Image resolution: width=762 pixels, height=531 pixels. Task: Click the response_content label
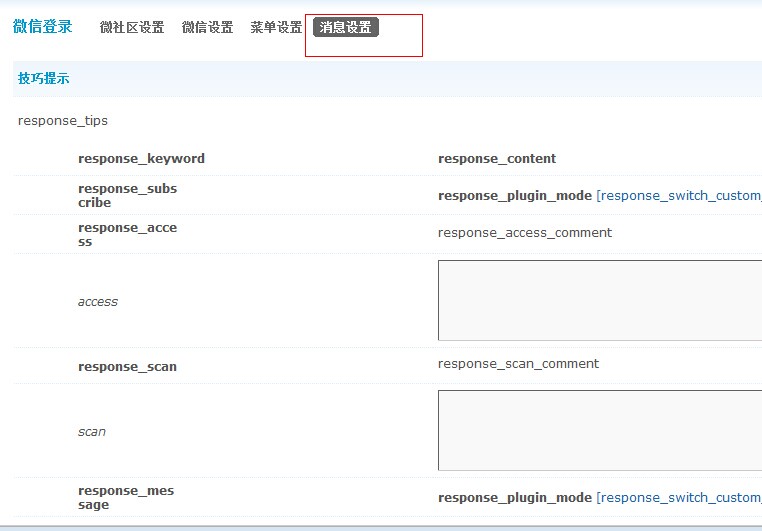[497, 158]
